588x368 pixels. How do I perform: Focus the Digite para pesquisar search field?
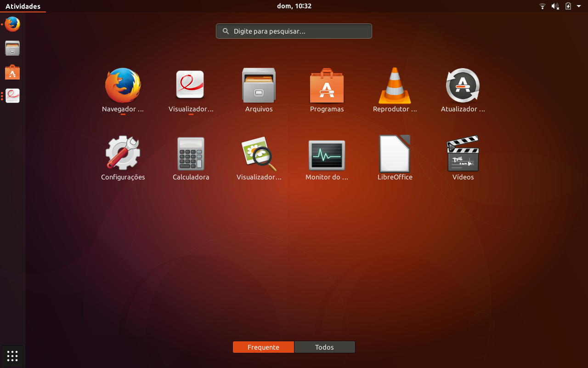(294, 31)
